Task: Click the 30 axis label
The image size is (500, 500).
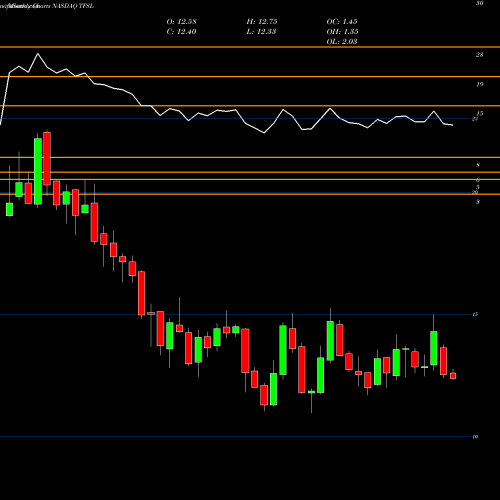Action: coord(479,4)
